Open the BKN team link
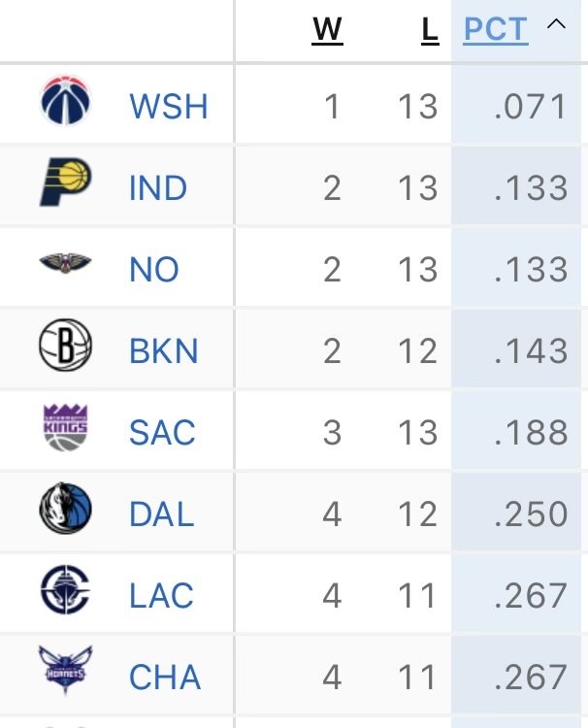Viewport: 588px width, 728px height. coord(163,351)
